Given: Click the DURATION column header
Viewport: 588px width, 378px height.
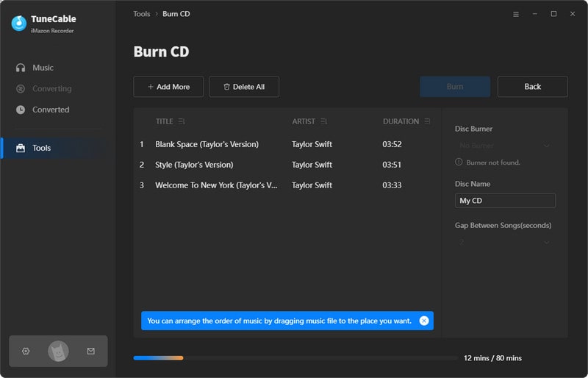Looking at the screenshot, I should pyautogui.click(x=401, y=121).
